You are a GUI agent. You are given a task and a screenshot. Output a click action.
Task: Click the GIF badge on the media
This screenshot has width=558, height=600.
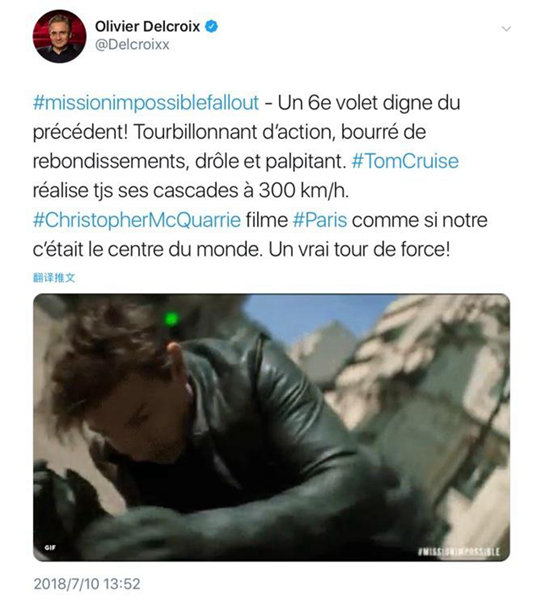coord(50,547)
